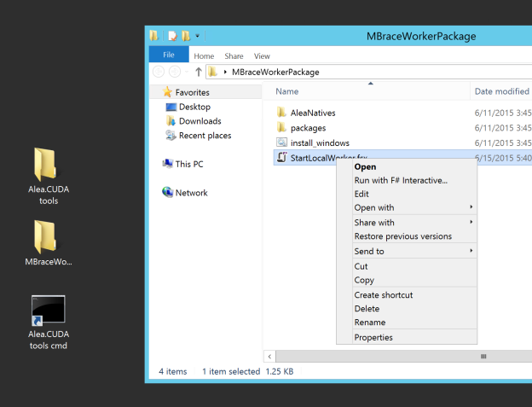This screenshot has width=532, height=407.
Task: Click the This PC computer icon
Action: (168, 164)
